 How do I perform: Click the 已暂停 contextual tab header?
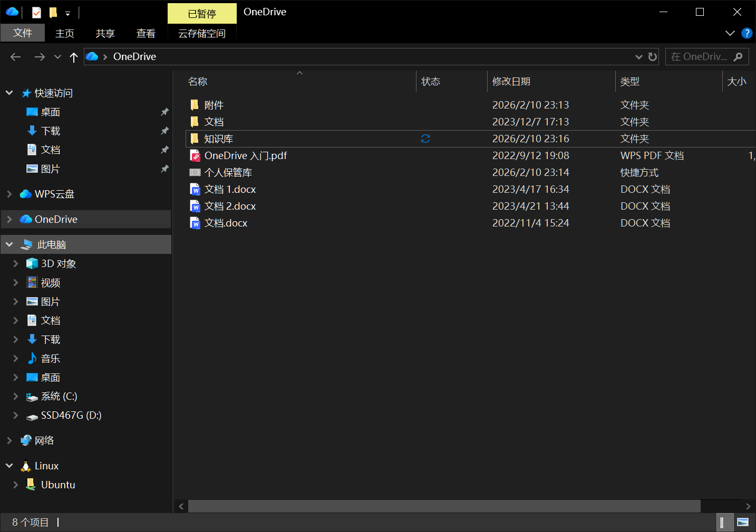pyautogui.click(x=202, y=14)
